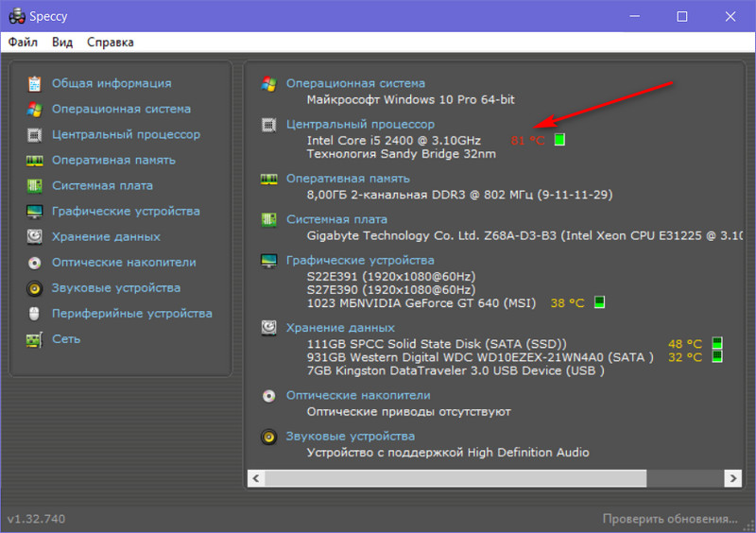Click the Оперативная память heading link in summary
This screenshot has height=533, width=756.
(348, 179)
